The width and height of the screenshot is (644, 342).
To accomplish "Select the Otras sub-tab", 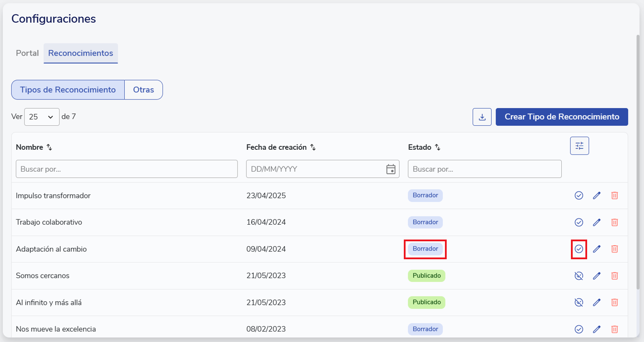I will [143, 90].
